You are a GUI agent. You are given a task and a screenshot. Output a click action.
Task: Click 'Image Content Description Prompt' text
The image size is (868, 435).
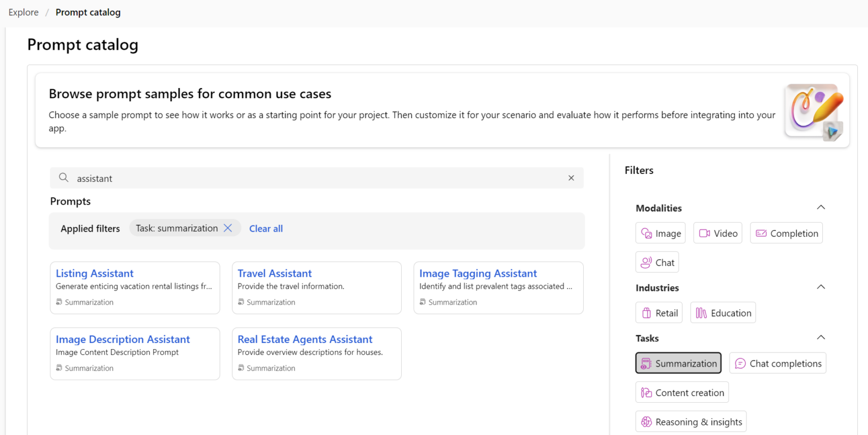(117, 353)
